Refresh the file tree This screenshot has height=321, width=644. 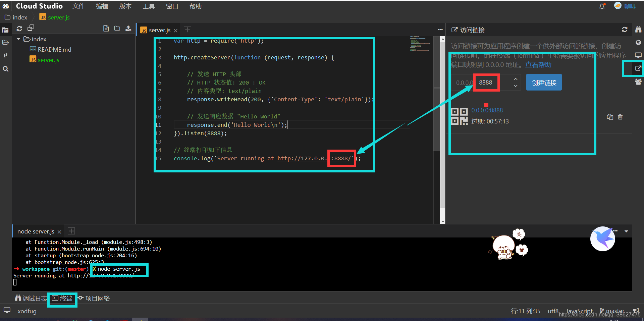(x=19, y=29)
